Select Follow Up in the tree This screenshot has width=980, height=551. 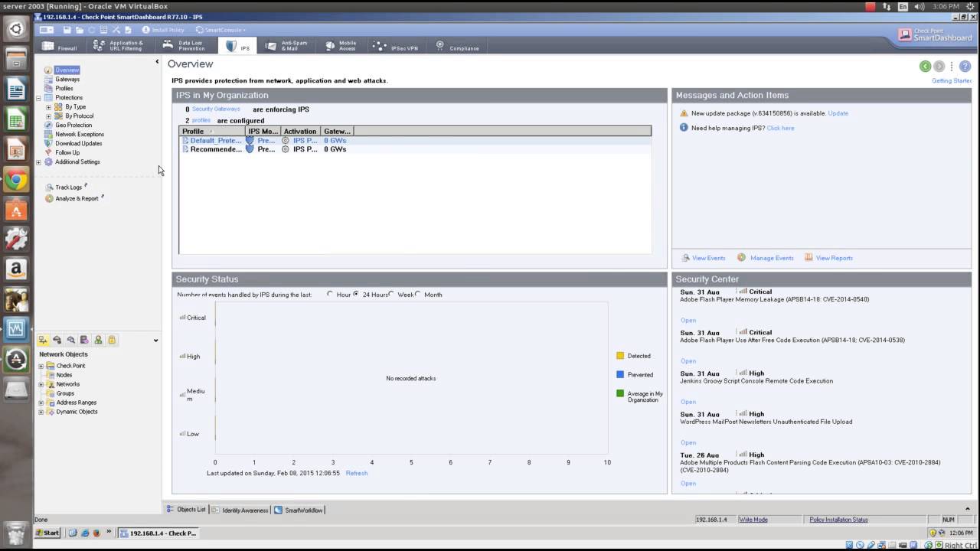pos(67,152)
